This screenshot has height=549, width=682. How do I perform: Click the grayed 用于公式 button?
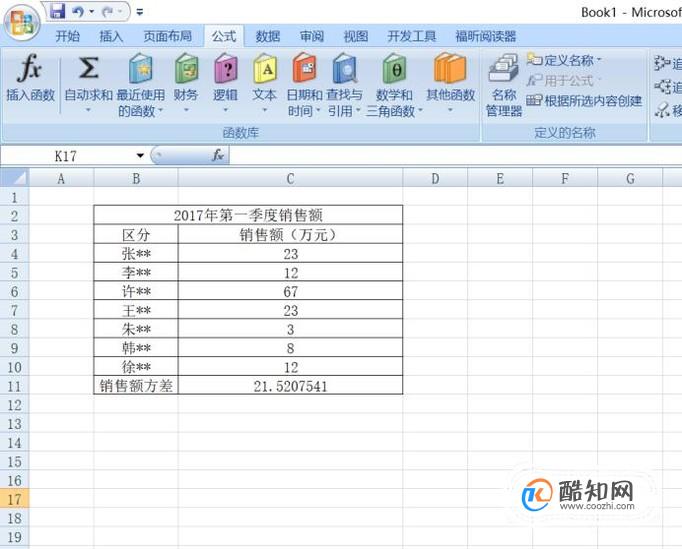click(x=563, y=80)
